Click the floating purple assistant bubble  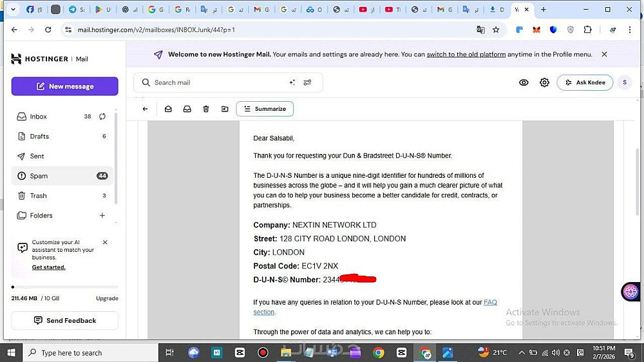click(x=630, y=292)
